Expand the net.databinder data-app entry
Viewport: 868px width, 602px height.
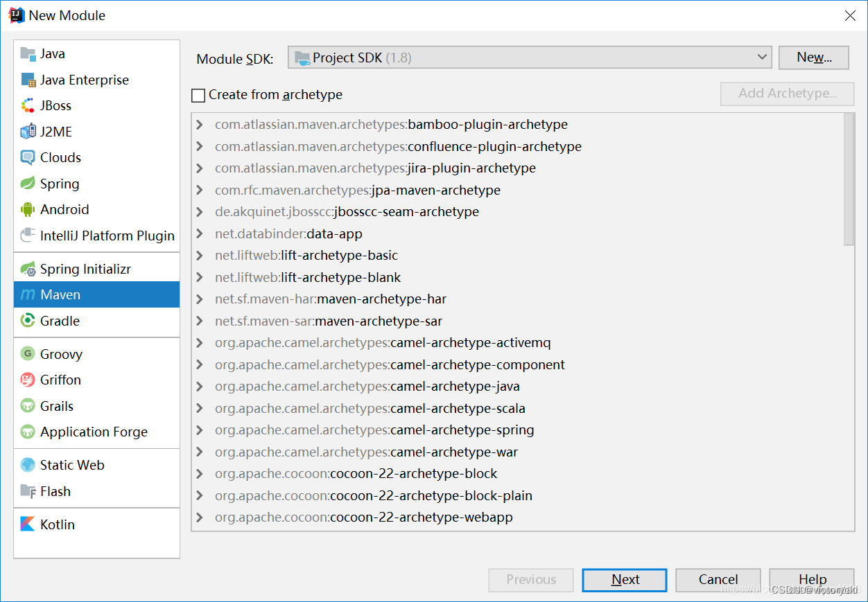coord(200,233)
